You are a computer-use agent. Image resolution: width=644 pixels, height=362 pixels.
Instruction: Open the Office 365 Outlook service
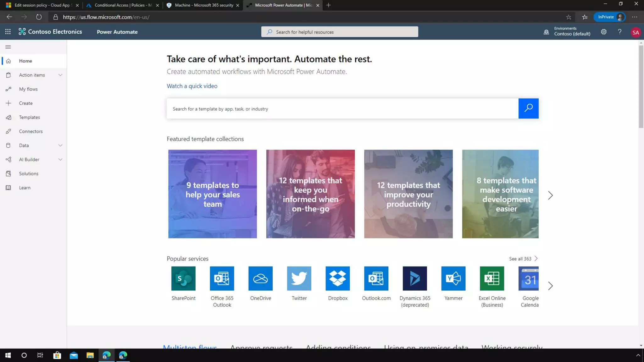pos(222,278)
